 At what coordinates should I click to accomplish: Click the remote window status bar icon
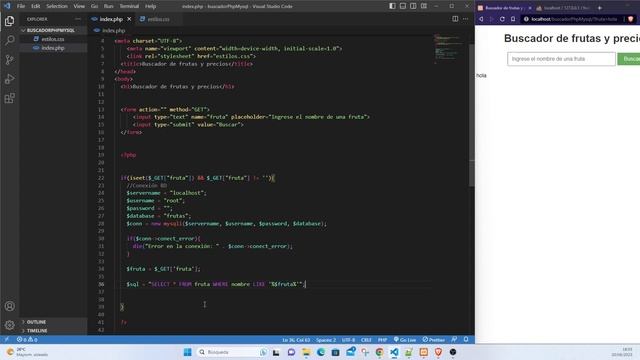point(7,340)
